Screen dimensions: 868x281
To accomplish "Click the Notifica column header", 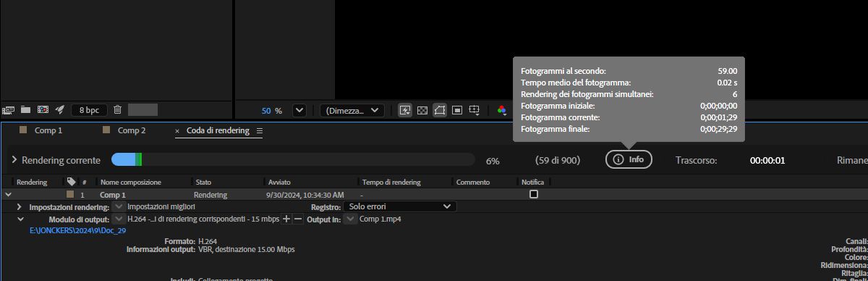I will tap(532, 183).
